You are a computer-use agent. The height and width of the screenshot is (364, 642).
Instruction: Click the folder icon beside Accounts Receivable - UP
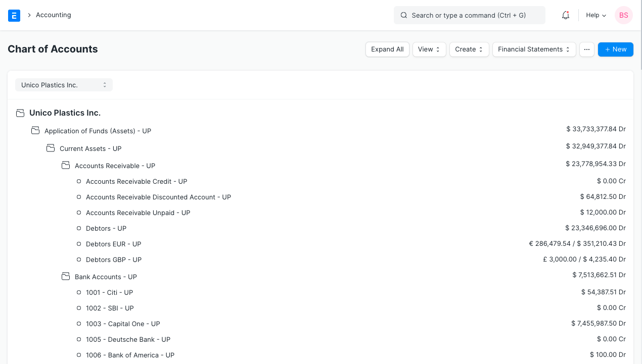[66, 165]
